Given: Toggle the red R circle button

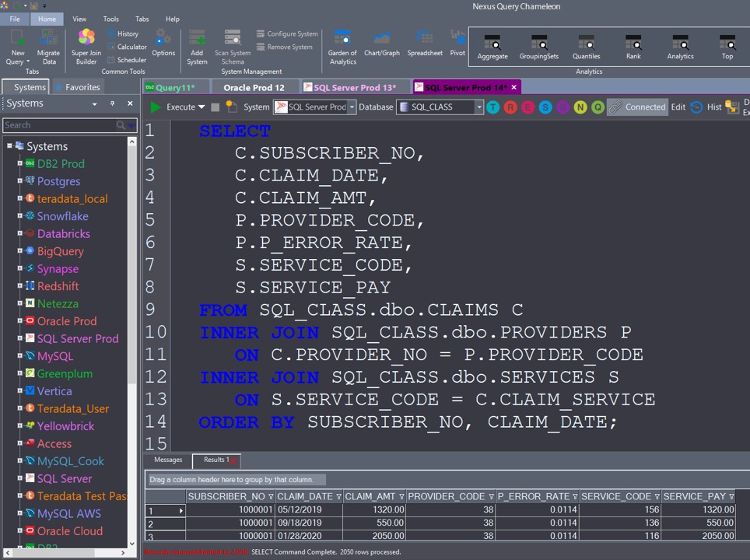Looking at the screenshot, I should click(x=510, y=107).
